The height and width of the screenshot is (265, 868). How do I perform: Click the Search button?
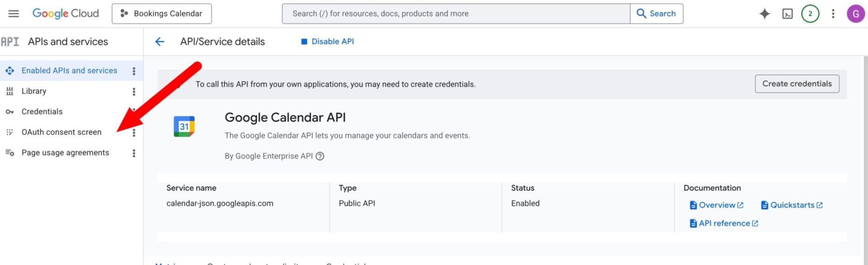(656, 14)
